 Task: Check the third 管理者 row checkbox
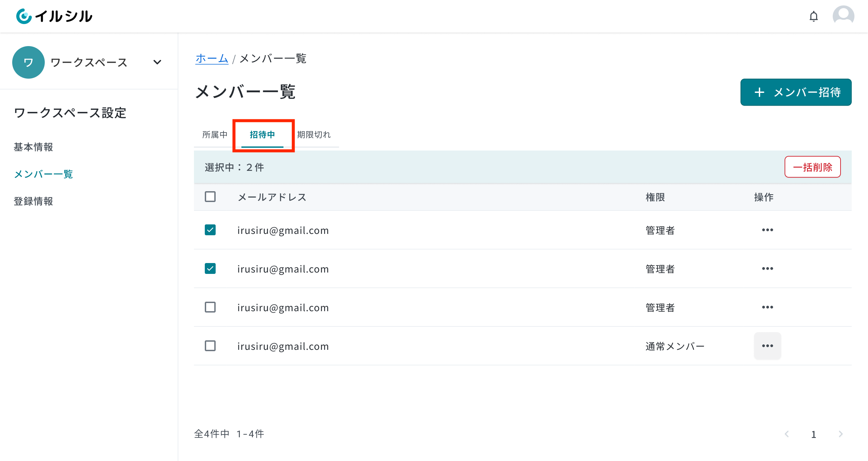tap(210, 307)
